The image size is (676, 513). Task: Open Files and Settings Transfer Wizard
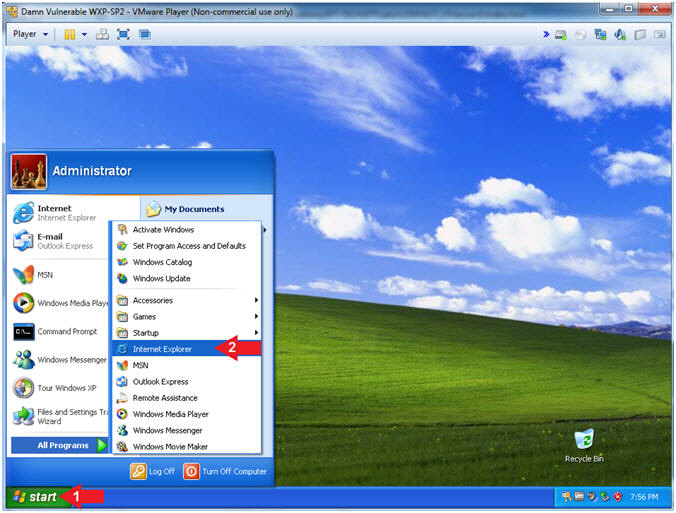[59, 416]
